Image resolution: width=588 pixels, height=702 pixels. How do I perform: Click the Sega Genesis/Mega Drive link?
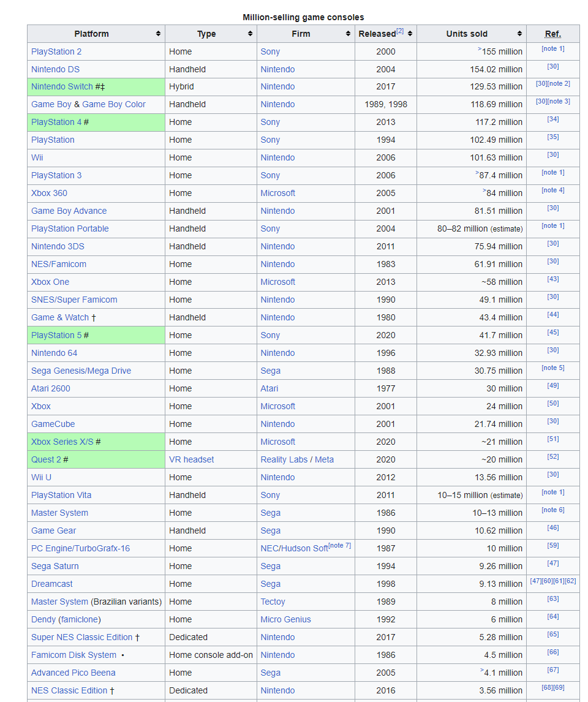[x=81, y=371]
